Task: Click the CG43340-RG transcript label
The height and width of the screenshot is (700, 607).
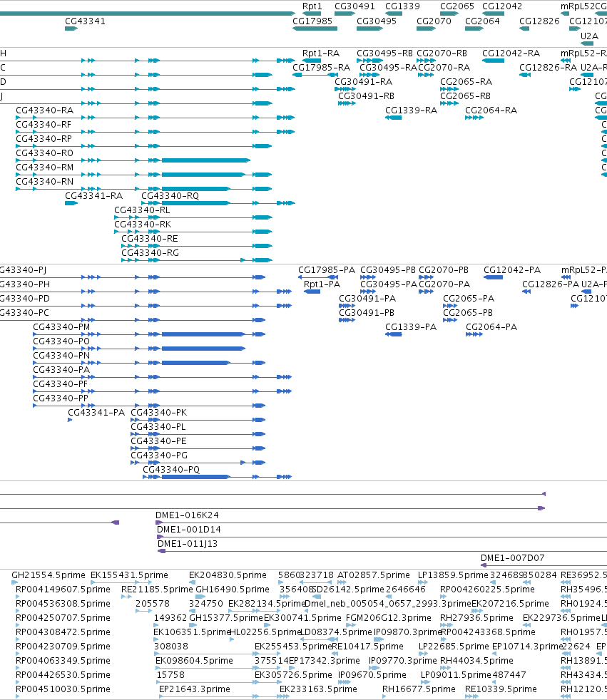Action: point(150,253)
